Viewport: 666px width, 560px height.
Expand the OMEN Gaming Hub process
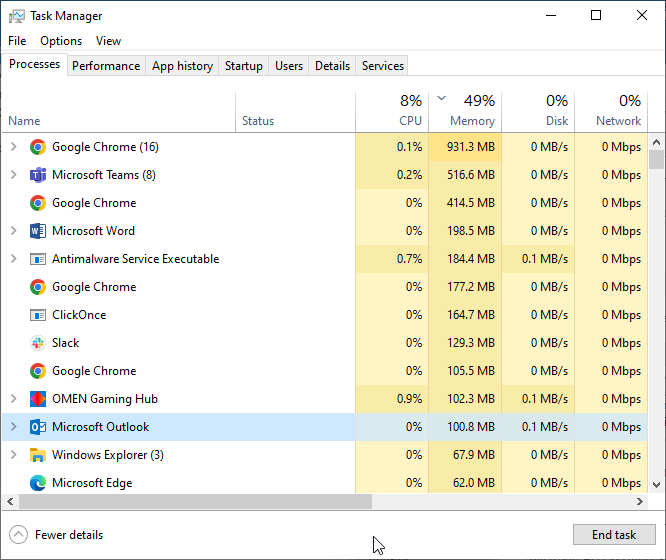pyautogui.click(x=14, y=399)
